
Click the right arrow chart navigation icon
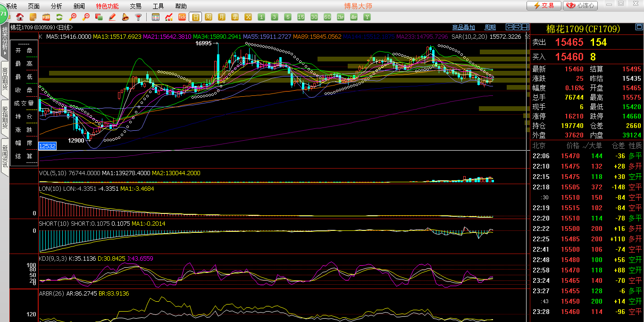518,27
